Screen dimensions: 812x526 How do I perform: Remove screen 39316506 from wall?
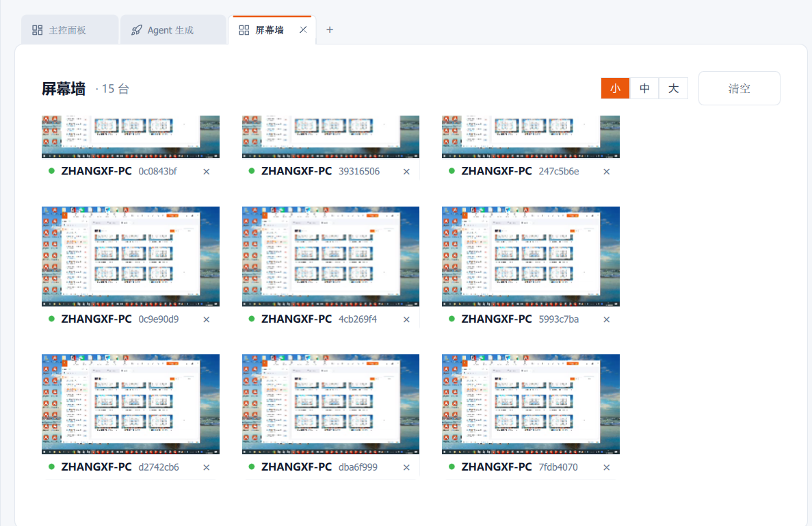pyautogui.click(x=406, y=172)
